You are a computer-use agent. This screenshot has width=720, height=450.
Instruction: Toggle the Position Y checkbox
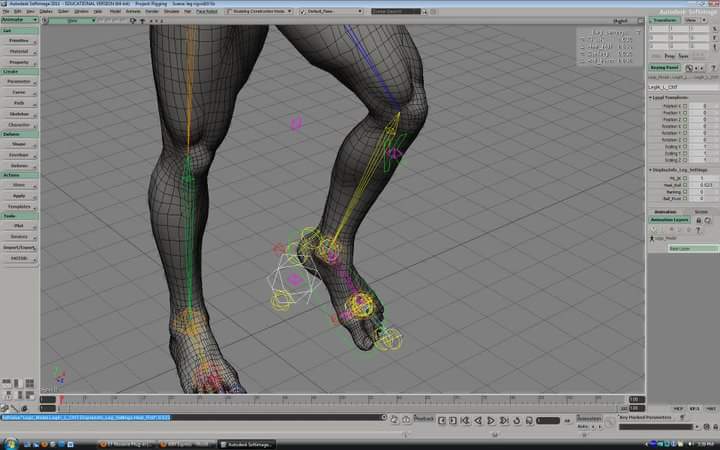(685, 112)
